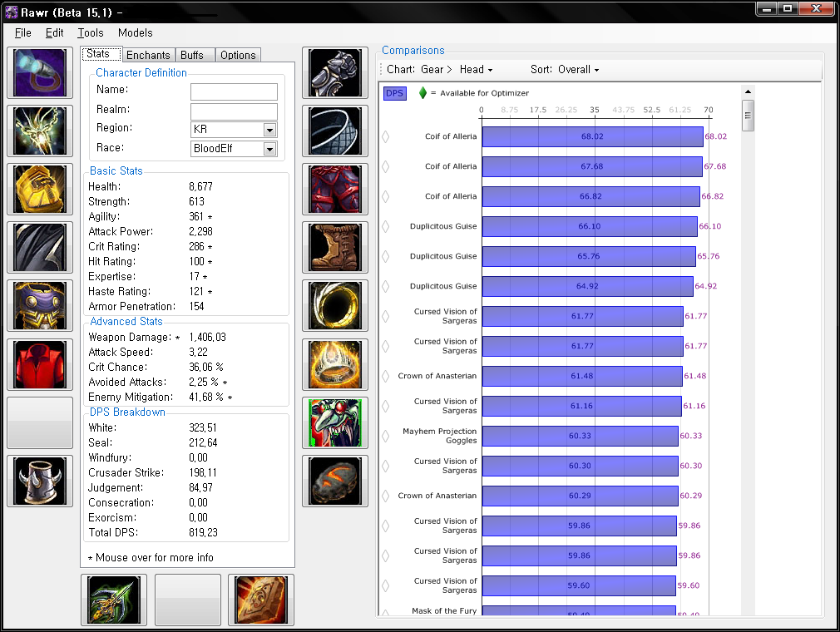Viewport: 840px width, 632px height.
Task: Select the libram relic slot
Action: pyautogui.click(x=261, y=600)
